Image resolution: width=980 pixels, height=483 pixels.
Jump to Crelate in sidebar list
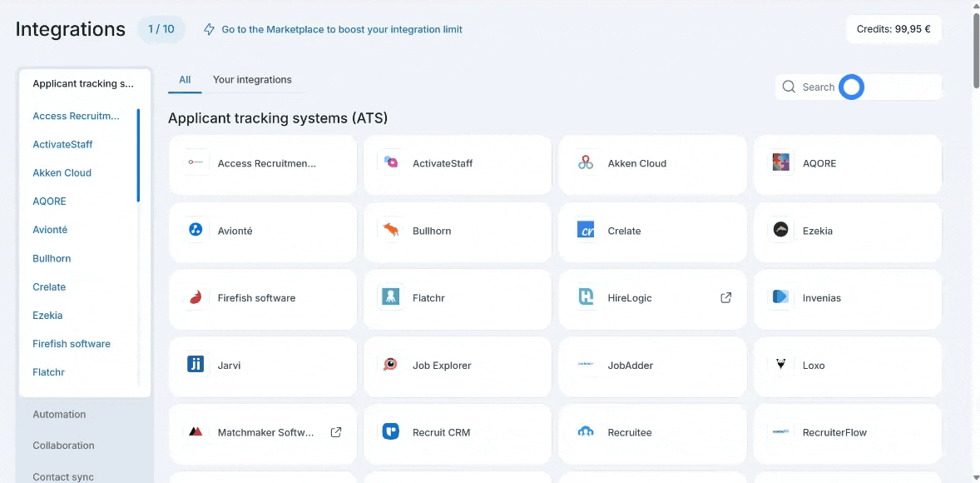49,286
